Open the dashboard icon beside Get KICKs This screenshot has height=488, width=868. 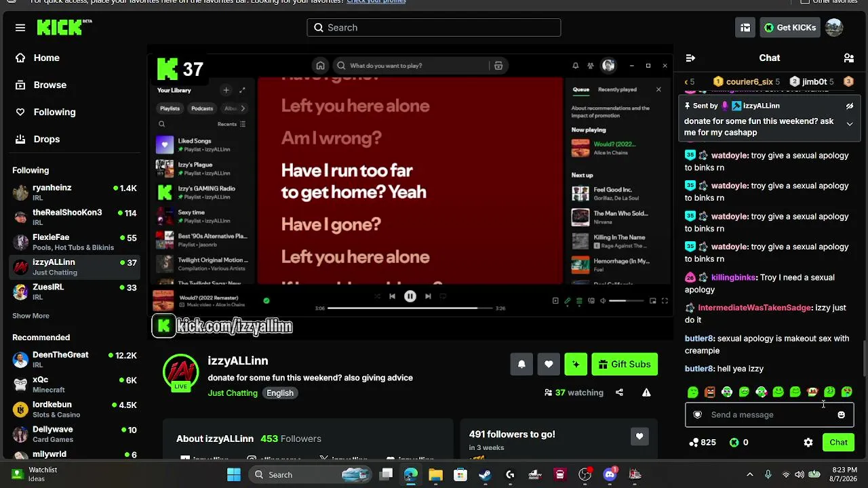pos(745,28)
